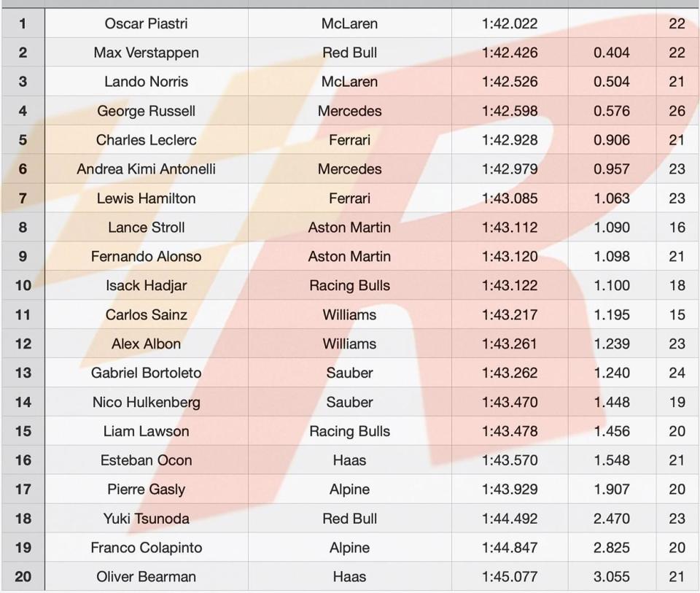Click Pierre Gasly's Alpine team cell

coord(349,489)
